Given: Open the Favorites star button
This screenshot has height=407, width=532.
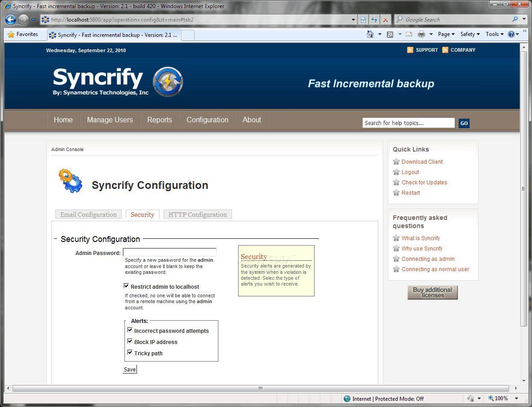Looking at the screenshot, I should 22,34.
